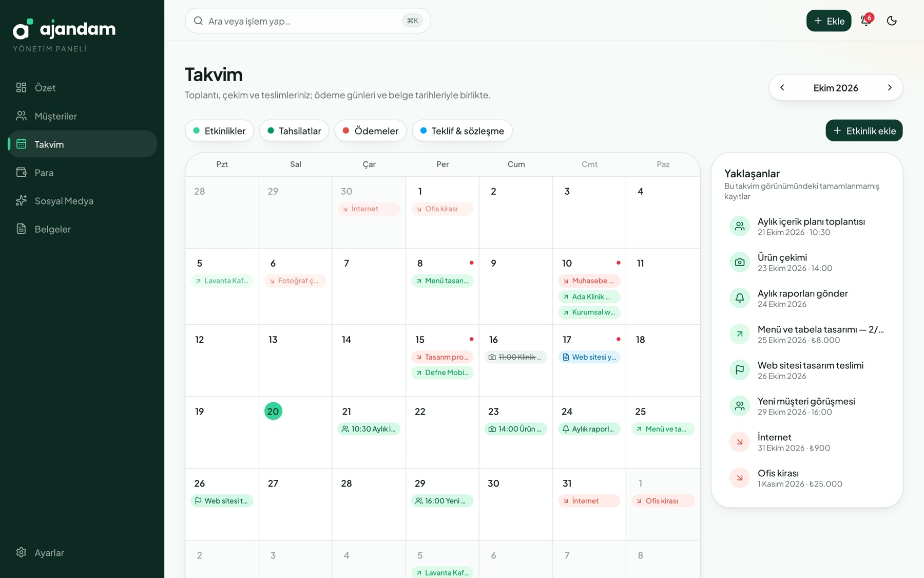Click the Ayarlar gear icon
Screen dimensions: 924x578
coord(21,552)
